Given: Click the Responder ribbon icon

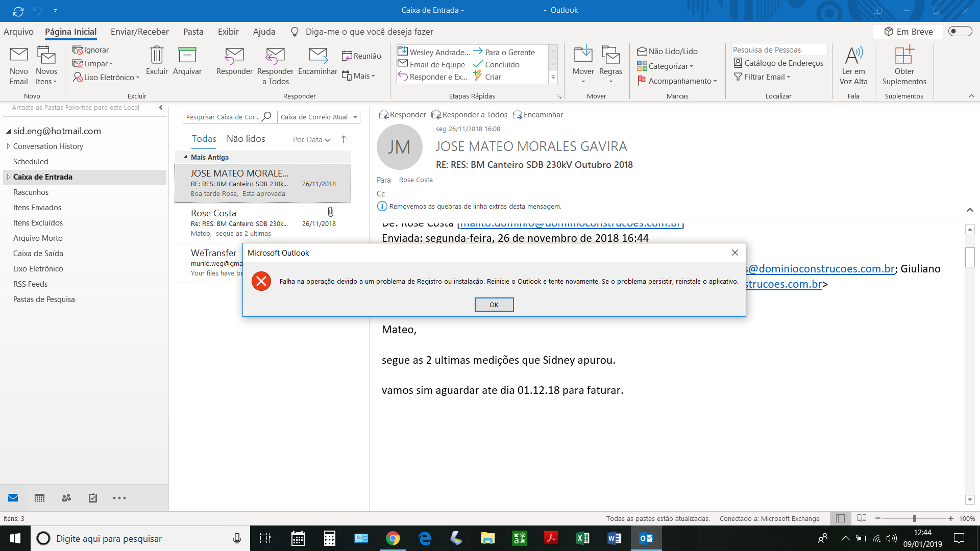Looking at the screenshot, I should [x=234, y=55].
